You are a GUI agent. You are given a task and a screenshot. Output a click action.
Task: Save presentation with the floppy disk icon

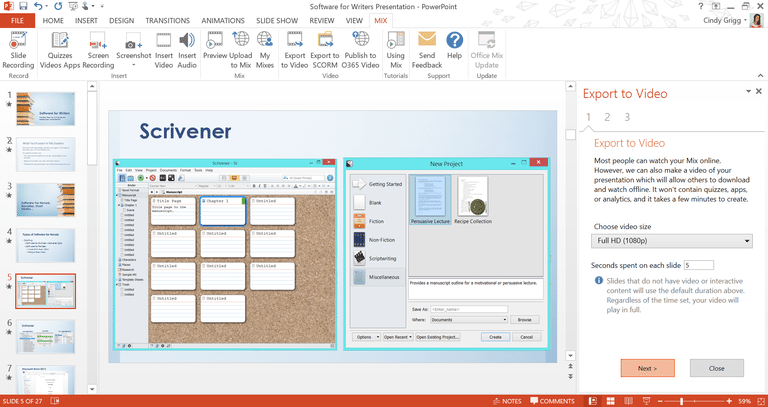[23, 6]
